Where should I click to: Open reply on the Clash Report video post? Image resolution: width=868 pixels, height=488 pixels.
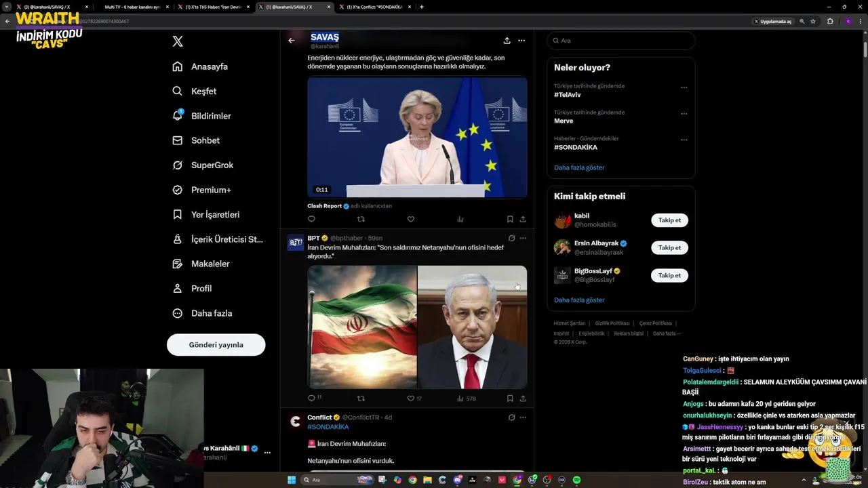[x=311, y=219]
